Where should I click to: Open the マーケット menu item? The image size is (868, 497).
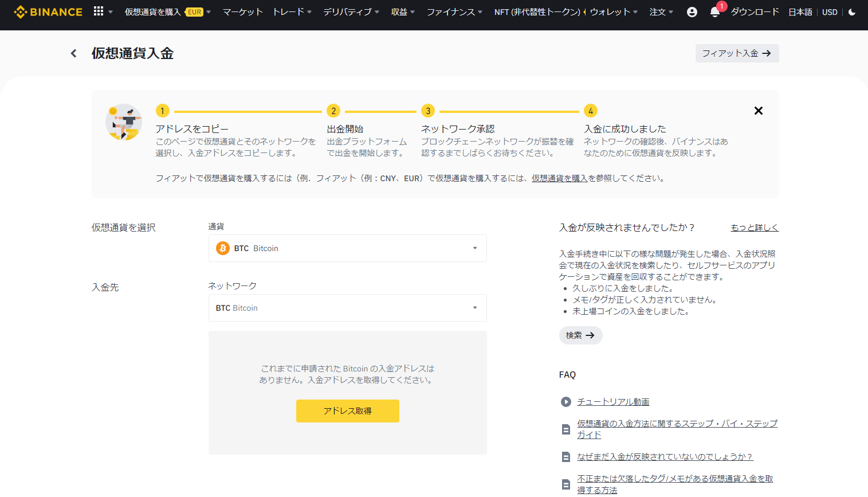pos(243,12)
